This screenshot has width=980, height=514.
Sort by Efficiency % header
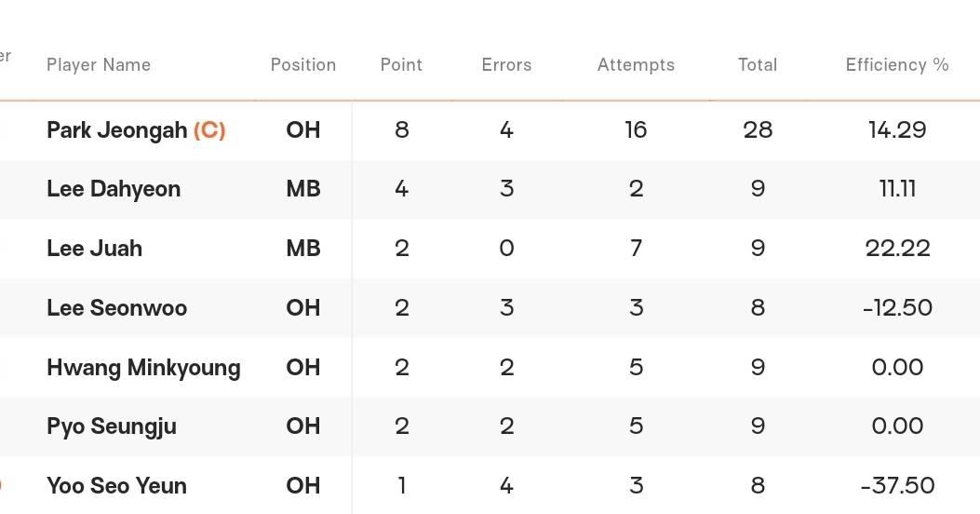coord(897,65)
